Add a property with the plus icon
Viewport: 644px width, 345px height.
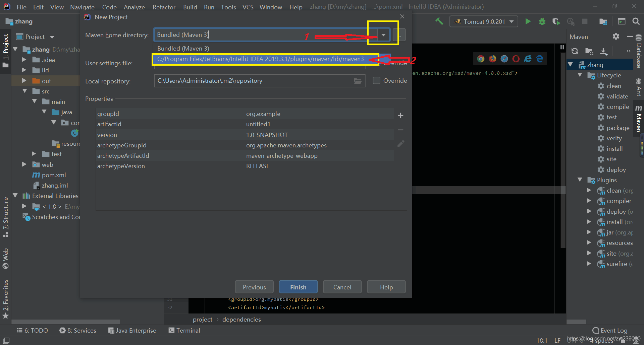pos(400,116)
